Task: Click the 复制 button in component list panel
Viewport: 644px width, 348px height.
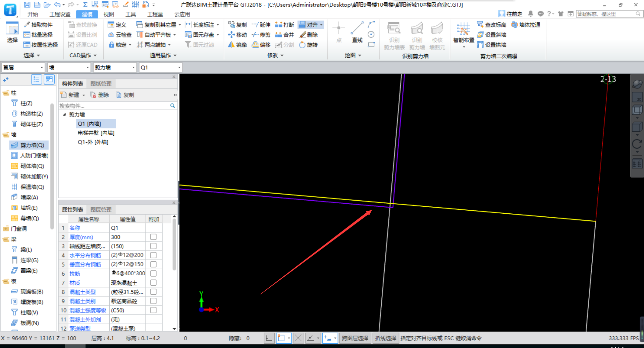Action: pos(125,95)
